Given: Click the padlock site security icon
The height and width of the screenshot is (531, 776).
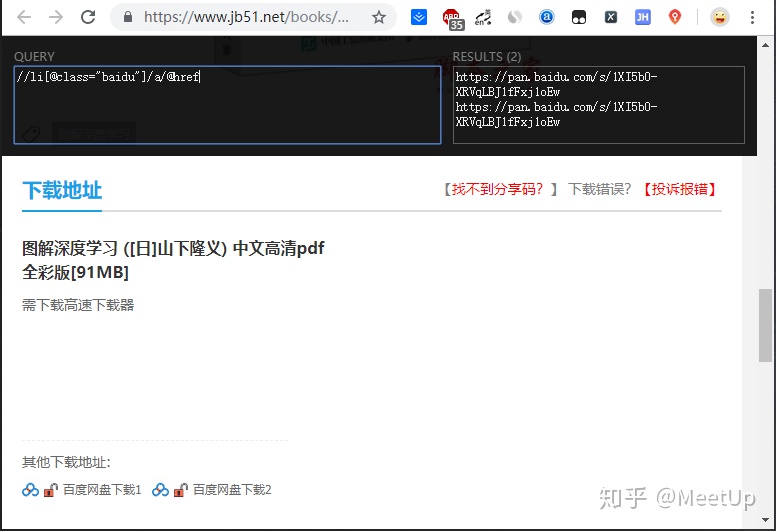Looking at the screenshot, I should (128, 17).
